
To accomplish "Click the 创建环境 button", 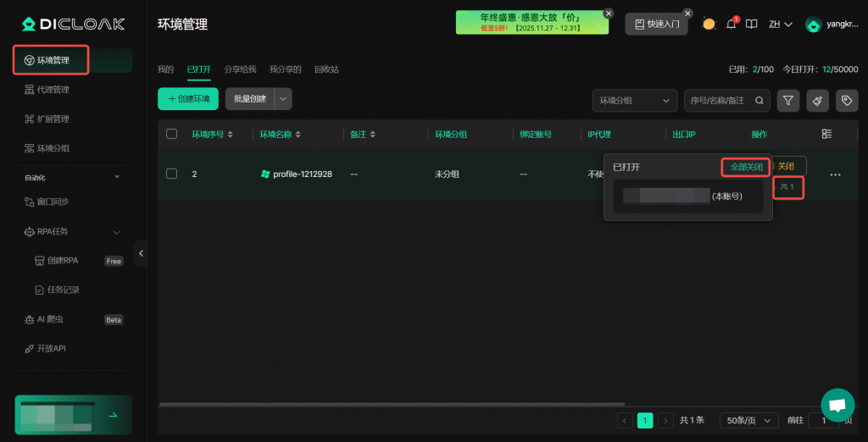I will (x=188, y=99).
